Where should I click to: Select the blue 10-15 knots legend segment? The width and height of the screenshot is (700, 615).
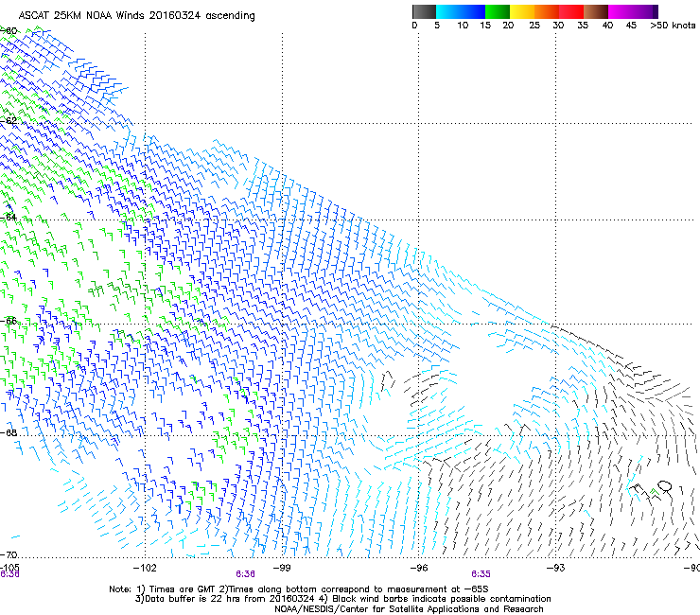(x=473, y=11)
